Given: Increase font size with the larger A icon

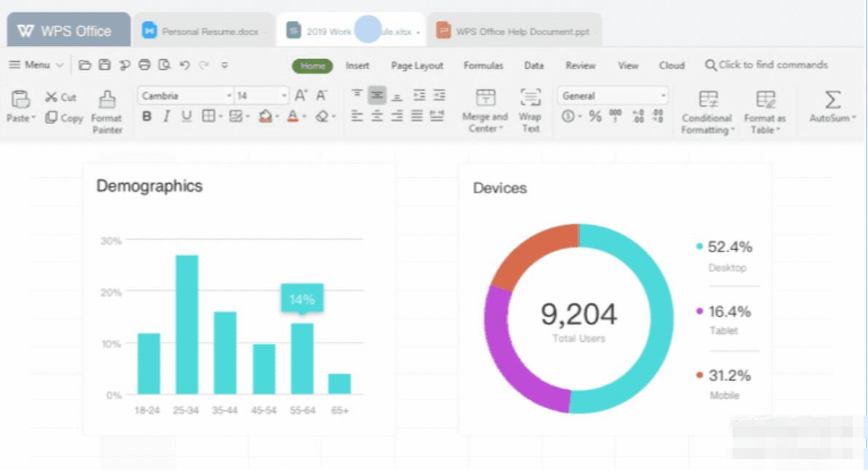Looking at the screenshot, I should [300, 95].
